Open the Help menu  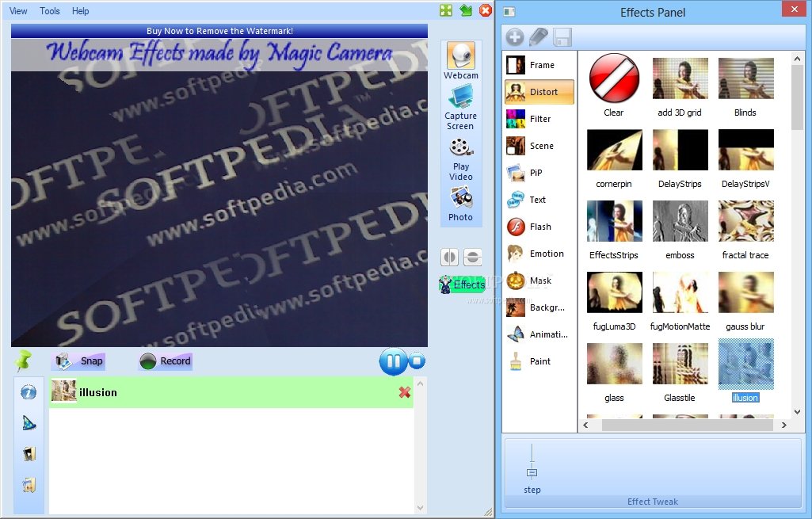[80, 11]
